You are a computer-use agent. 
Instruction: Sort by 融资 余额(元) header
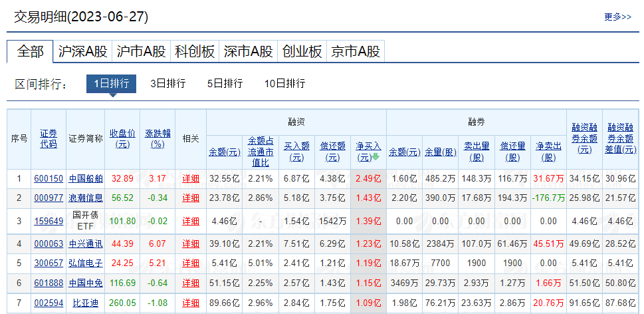point(224,152)
